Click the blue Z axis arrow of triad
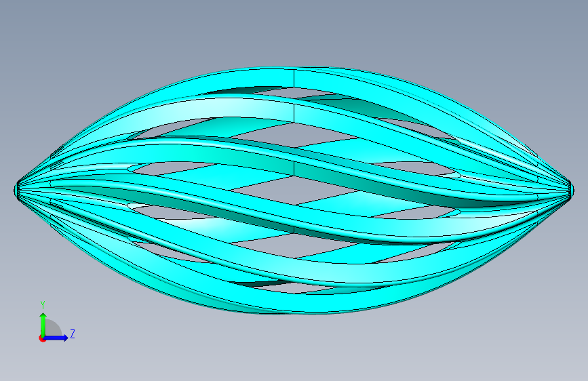The height and width of the screenshot is (381, 588). pyautogui.click(x=56, y=338)
